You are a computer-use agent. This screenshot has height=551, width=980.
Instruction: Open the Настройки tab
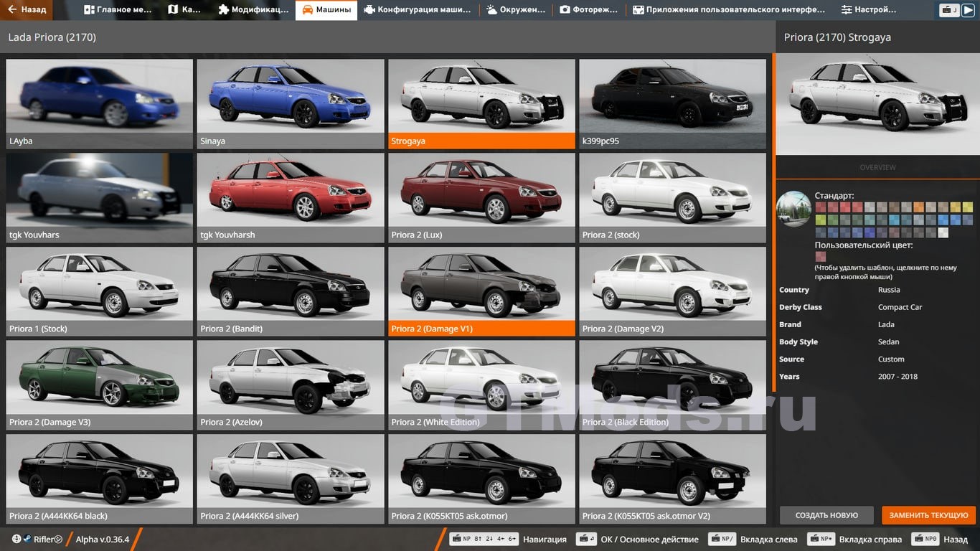click(869, 10)
